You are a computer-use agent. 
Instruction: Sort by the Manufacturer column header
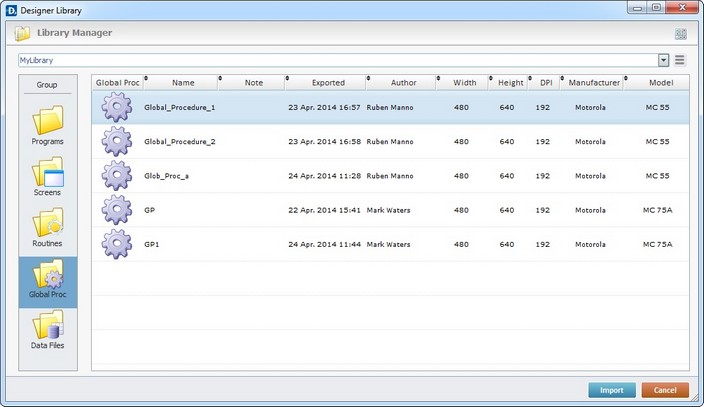click(594, 83)
